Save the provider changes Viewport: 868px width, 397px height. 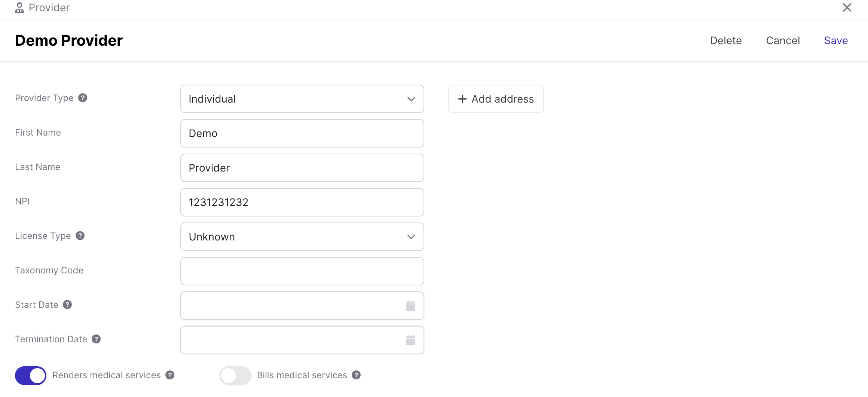click(x=836, y=40)
